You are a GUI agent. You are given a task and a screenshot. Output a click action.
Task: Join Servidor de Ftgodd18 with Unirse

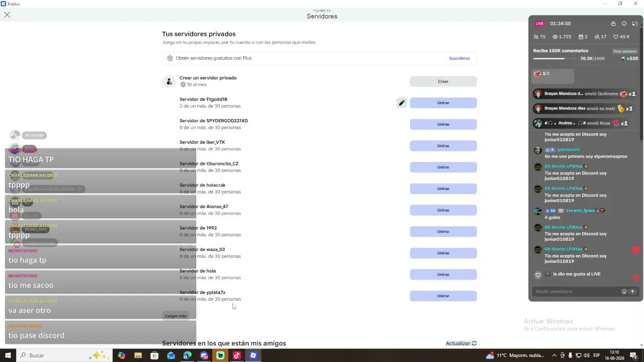(443, 103)
